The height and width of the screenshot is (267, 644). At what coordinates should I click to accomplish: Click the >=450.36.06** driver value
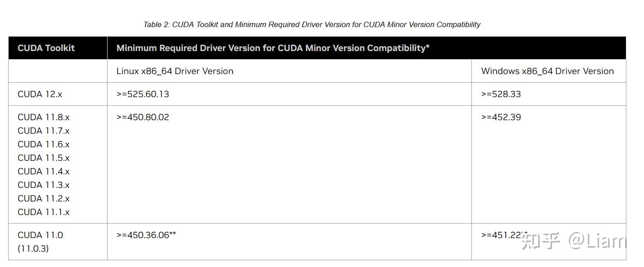(146, 235)
